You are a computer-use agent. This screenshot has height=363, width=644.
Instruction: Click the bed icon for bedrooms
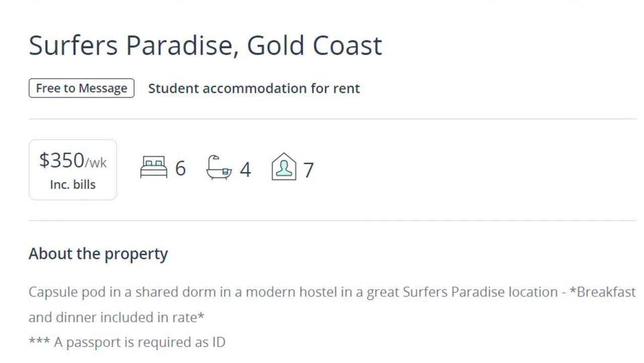pos(154,167)
